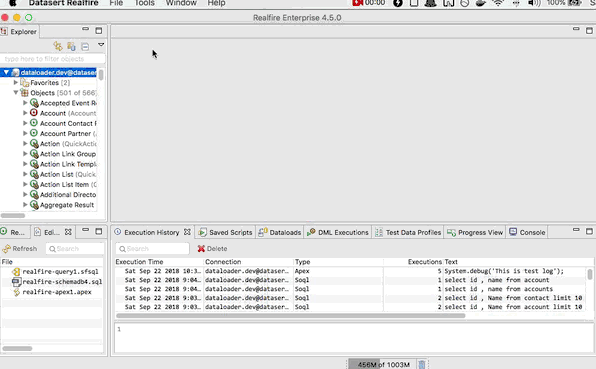Click the Delete button in Execution History
This screenshot has height=369, width=596.
(x=212, y=249)
